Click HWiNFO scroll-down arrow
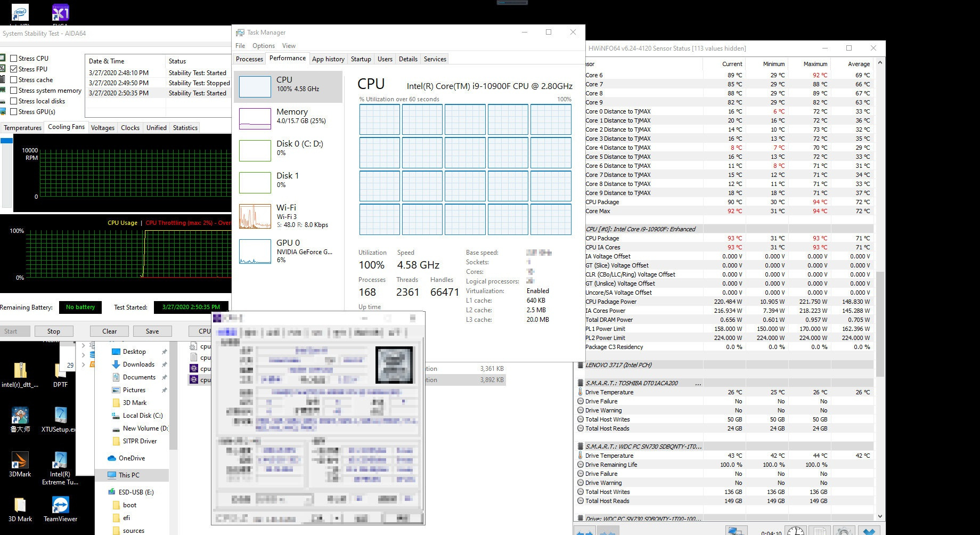 coord(879,516)
